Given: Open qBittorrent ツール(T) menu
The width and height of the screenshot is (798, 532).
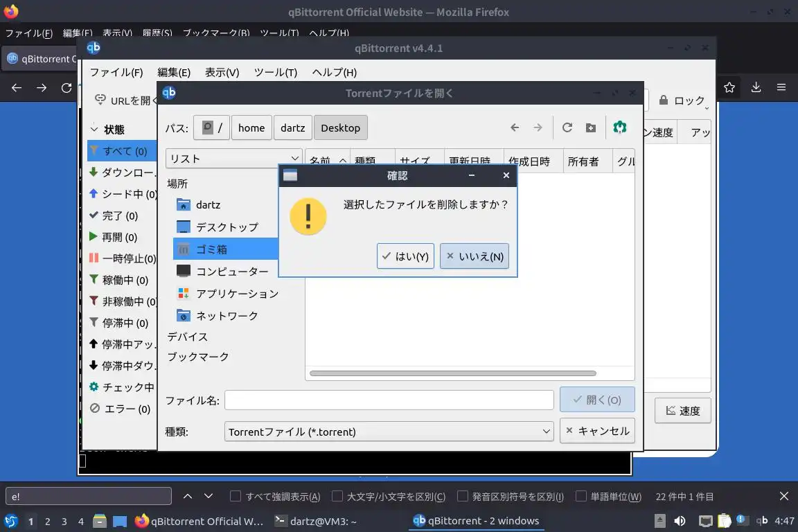Looking at the screenshot, I should [275, 72].
